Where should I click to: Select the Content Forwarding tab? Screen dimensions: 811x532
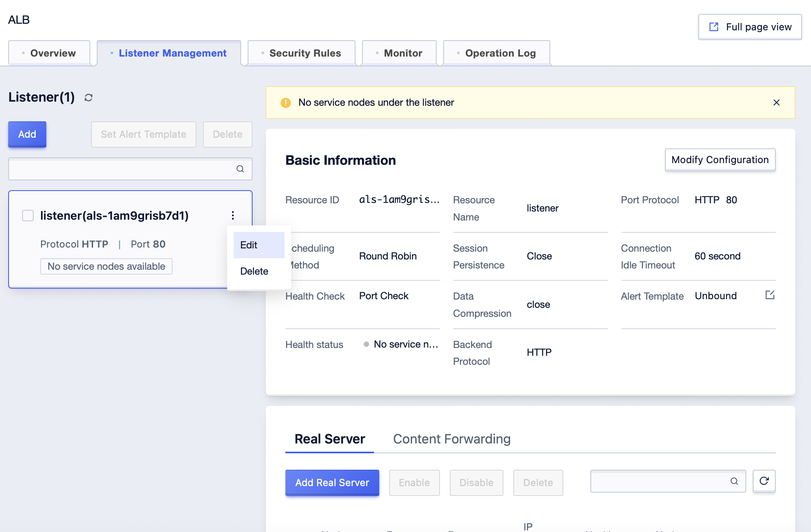[452, 439]
